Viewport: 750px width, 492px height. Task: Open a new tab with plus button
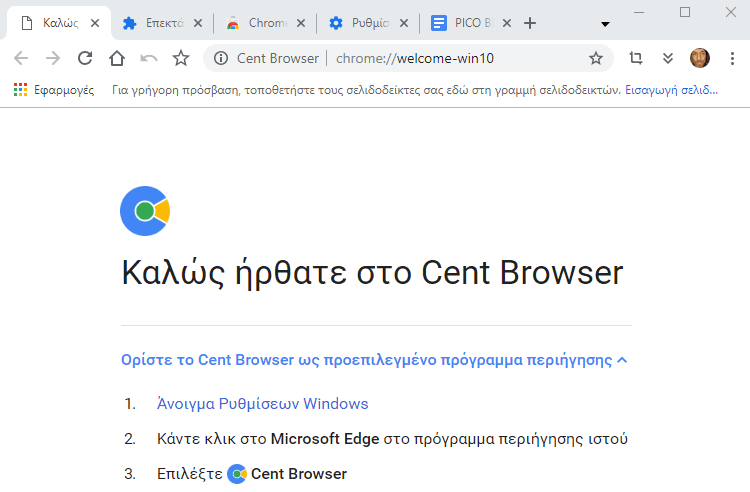coord(530,23)
